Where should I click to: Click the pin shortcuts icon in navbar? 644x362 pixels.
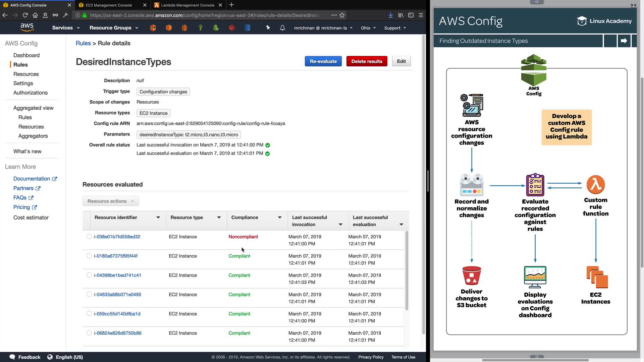(268, 27)
